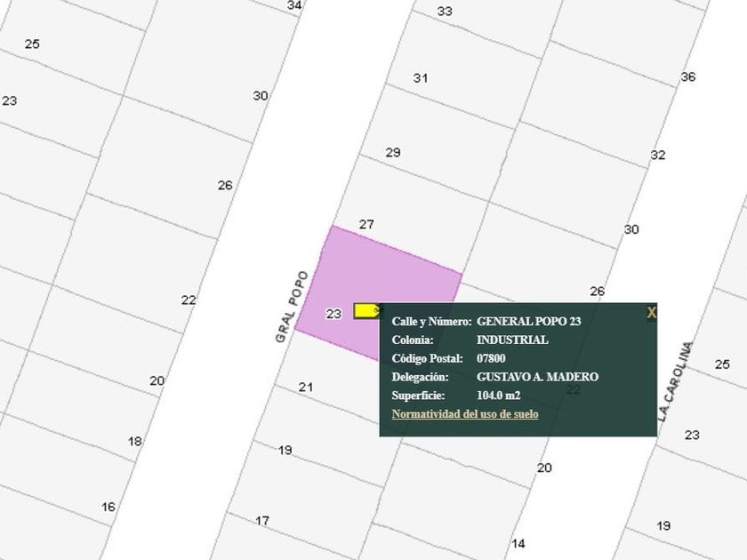This screenshot has width=747, height=560.
Task: Click the lot number 14 label
Action: click(518, 543)
